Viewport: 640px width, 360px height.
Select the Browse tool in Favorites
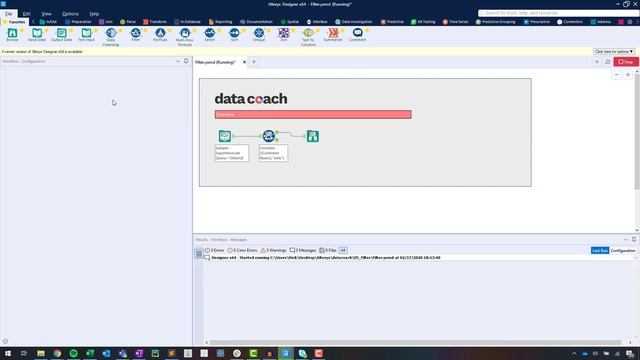[x=12, y=35]
